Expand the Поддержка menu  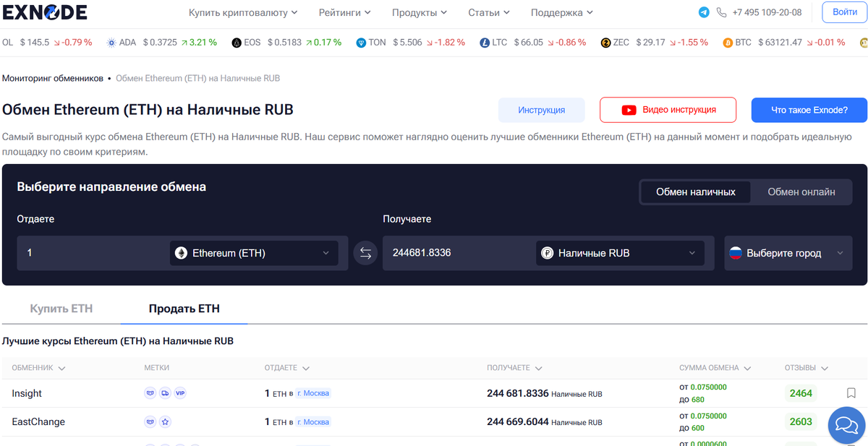(562, 12)
